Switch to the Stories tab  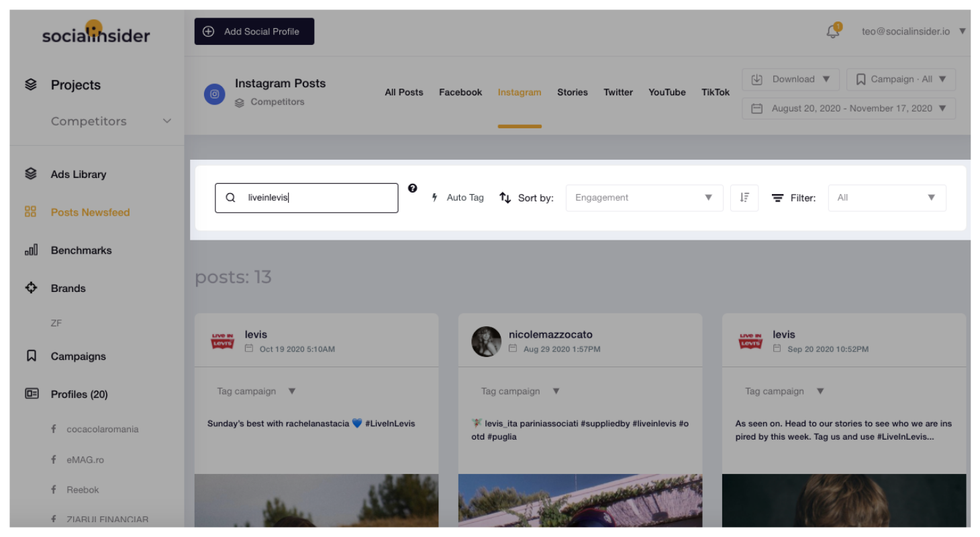tap(573, 93)
